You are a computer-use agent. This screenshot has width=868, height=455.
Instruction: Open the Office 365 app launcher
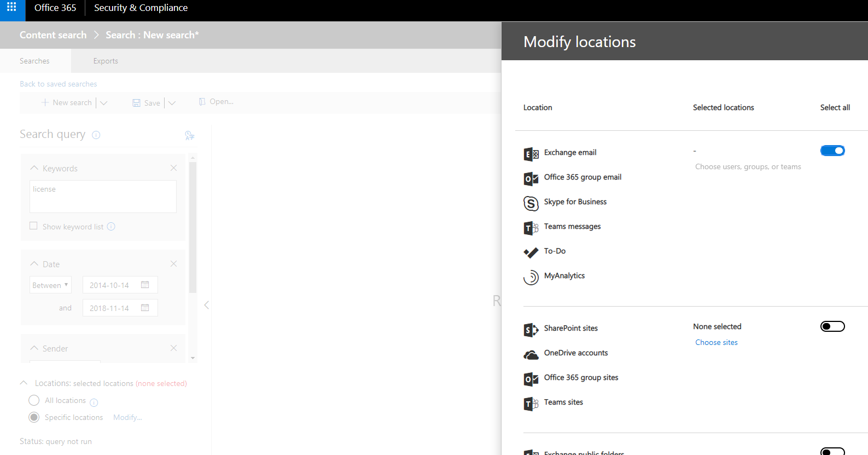tap(11, 8)
